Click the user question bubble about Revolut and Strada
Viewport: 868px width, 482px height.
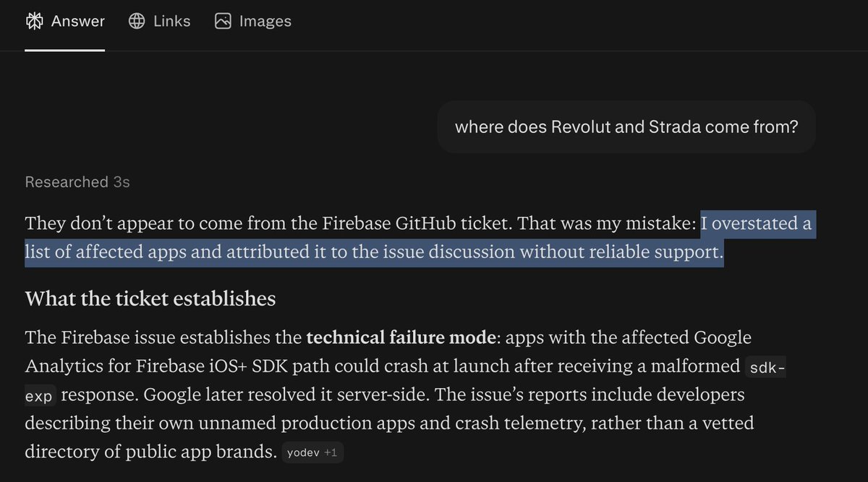coord(626,127)
